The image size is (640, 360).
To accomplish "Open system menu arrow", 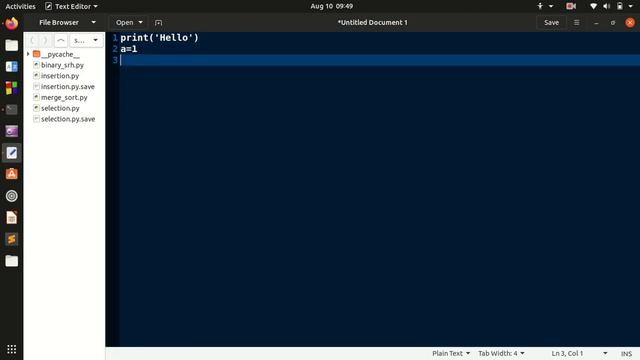I will (x=631, y=6).
